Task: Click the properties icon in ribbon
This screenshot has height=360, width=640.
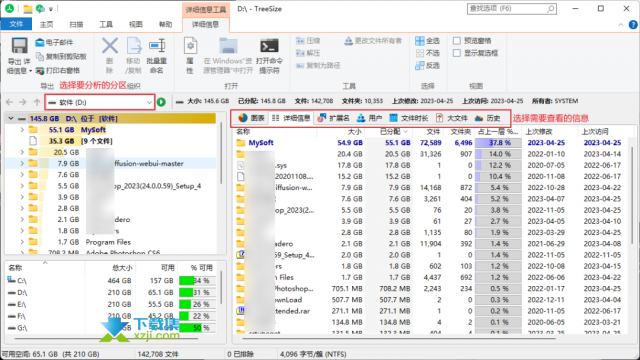Action: 190,46
